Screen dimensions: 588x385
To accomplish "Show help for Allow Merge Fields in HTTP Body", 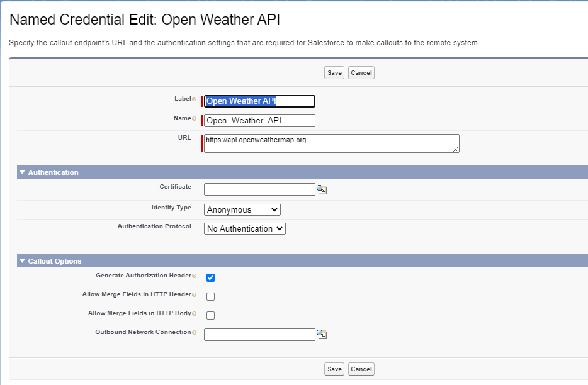I will click(195, 314).
